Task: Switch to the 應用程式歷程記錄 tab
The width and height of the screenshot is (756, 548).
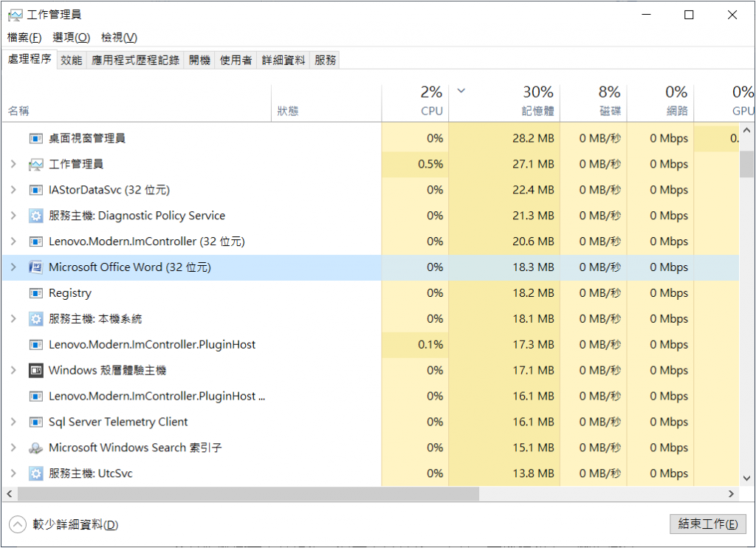Action: click(x=135, y=61)
